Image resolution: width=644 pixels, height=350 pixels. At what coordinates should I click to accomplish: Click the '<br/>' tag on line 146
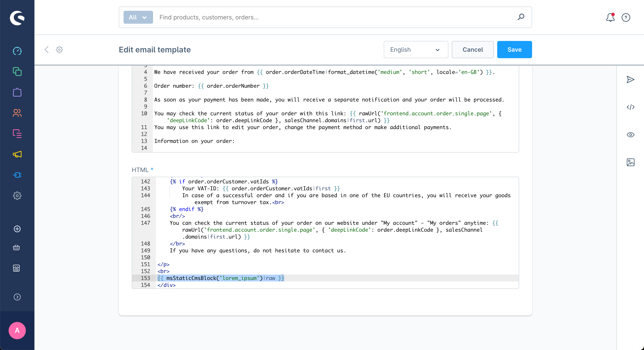(x=177, y=216)
